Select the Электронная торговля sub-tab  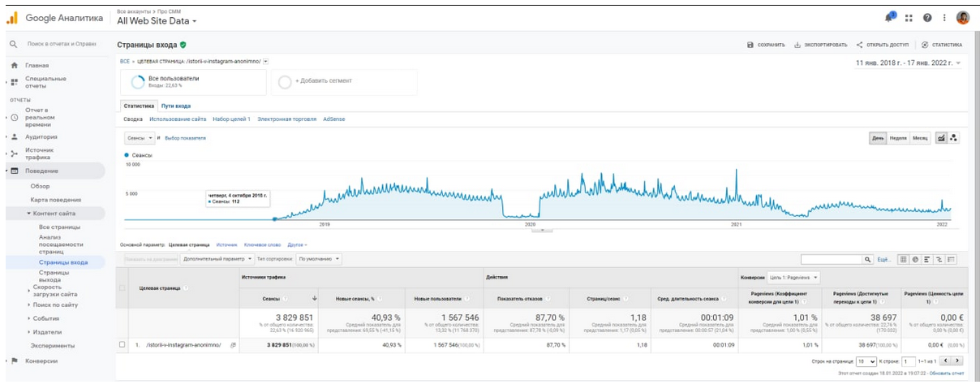pyautogui.click(x=286, y=119)
